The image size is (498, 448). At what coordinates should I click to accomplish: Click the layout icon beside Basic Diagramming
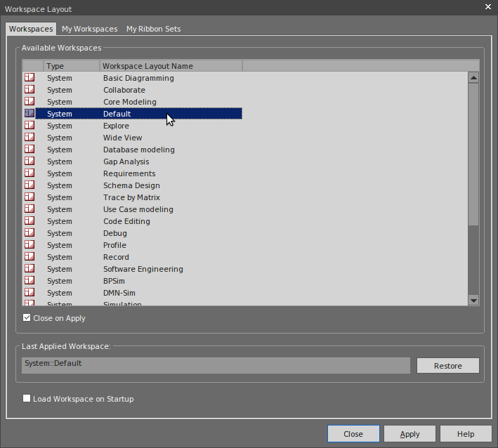click(30, 78)
